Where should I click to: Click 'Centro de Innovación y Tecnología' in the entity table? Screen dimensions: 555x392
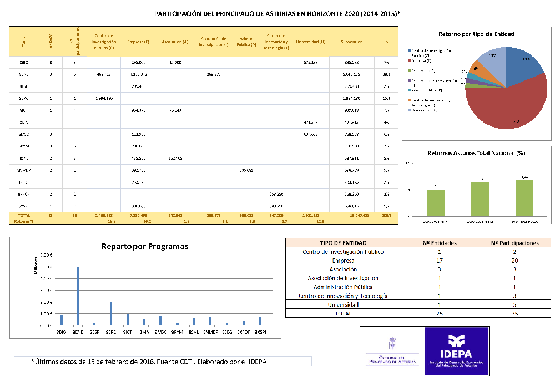[343, 296]
